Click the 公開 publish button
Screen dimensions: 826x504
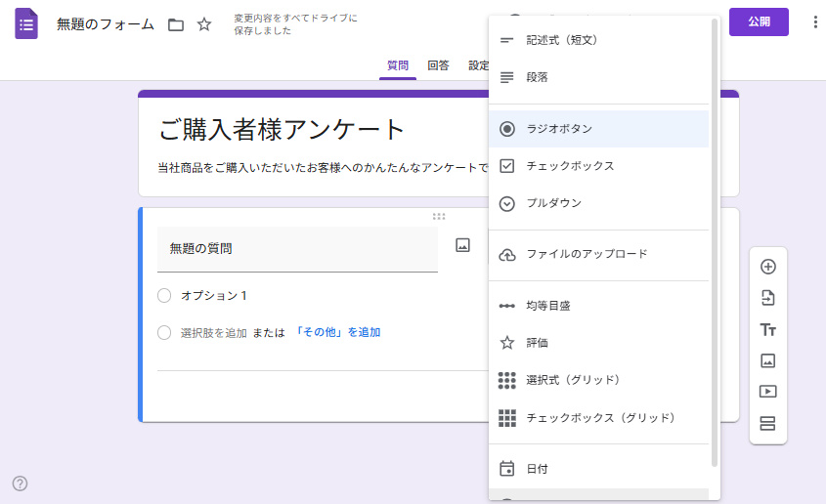coord(759,22)
